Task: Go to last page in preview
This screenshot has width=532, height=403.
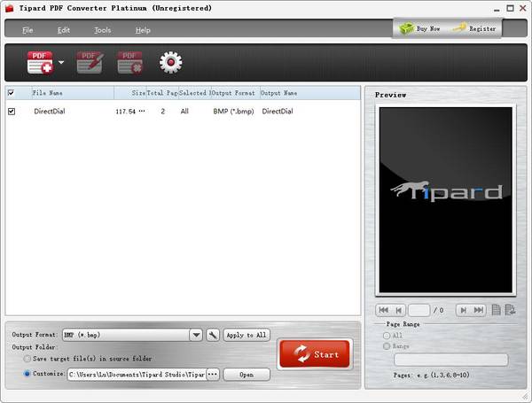Action: point(479,310)
